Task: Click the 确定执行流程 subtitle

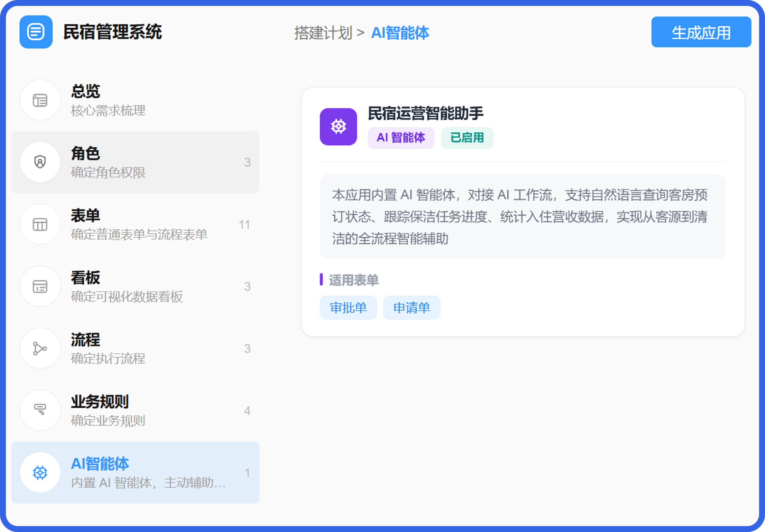Action: (108, 359)
